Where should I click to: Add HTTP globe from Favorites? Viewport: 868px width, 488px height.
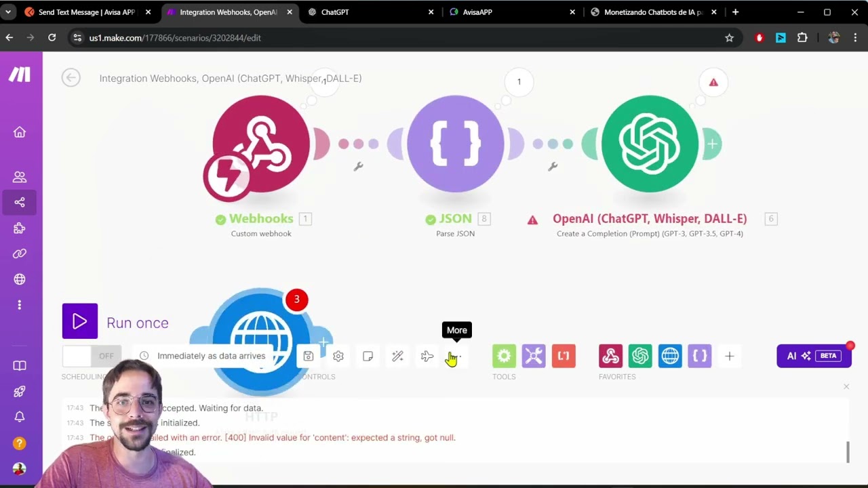point(670,356)
